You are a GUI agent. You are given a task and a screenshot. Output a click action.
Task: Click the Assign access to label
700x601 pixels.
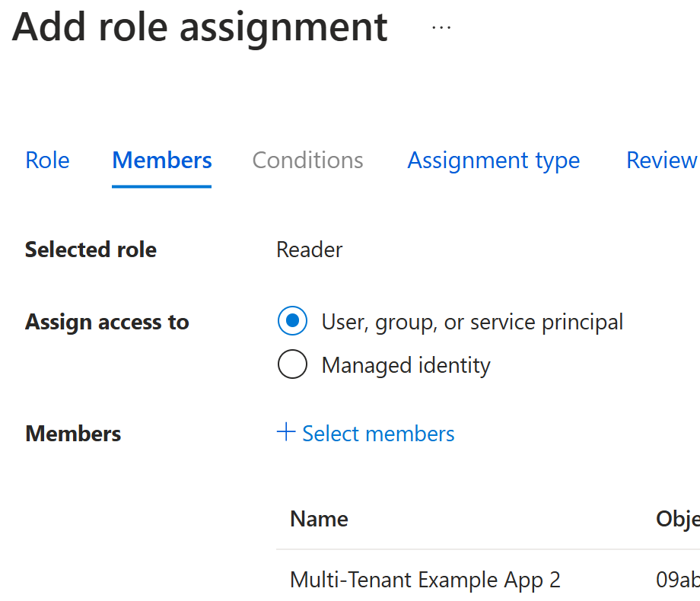[x=107, y=323]
